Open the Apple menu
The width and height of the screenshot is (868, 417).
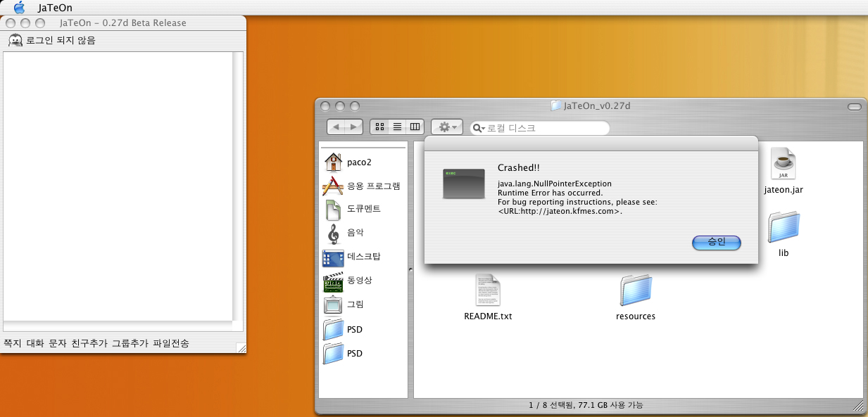click(19, 8)
